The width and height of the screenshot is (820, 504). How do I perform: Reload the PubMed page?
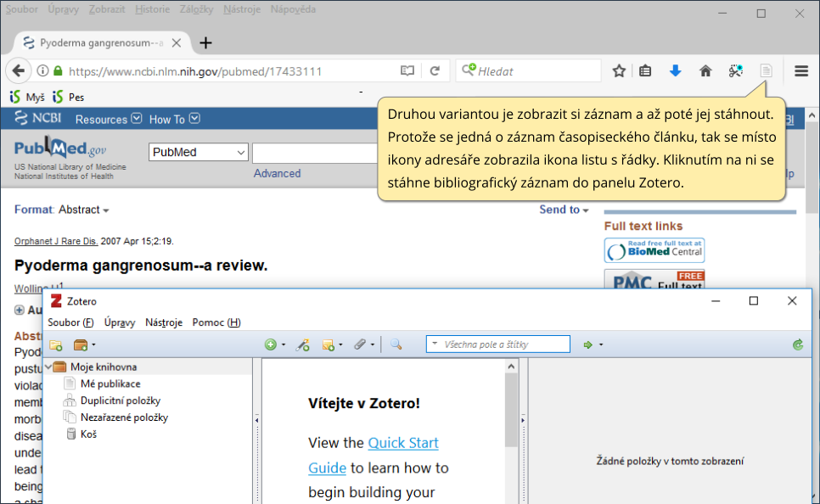pos(435,70)
